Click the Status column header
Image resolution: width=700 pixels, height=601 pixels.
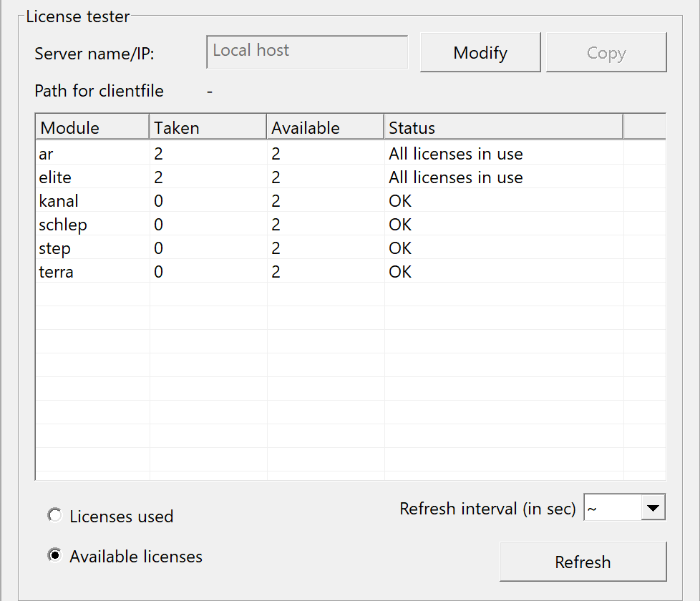(502, 128)
